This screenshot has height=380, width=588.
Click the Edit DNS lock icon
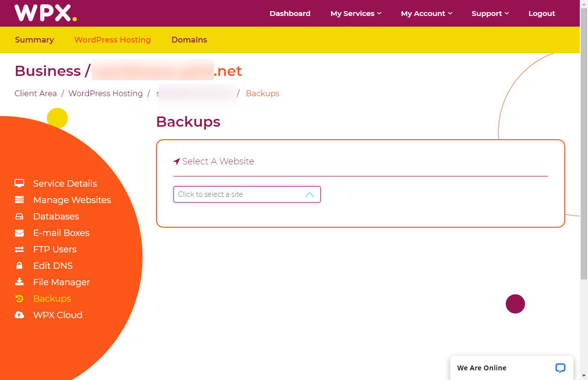pos(19,265)
